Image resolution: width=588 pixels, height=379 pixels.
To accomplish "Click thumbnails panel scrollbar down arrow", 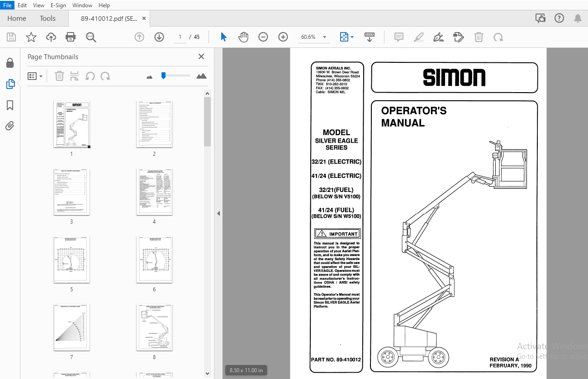I will 208,374.
